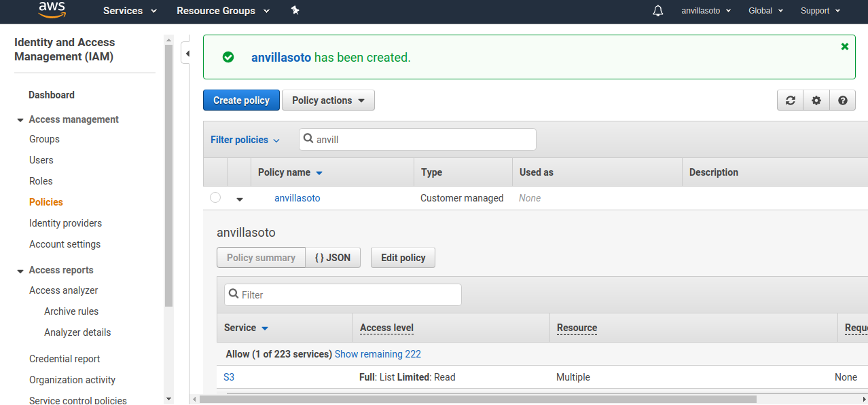Click the Used as column header

tap(536, 172)
